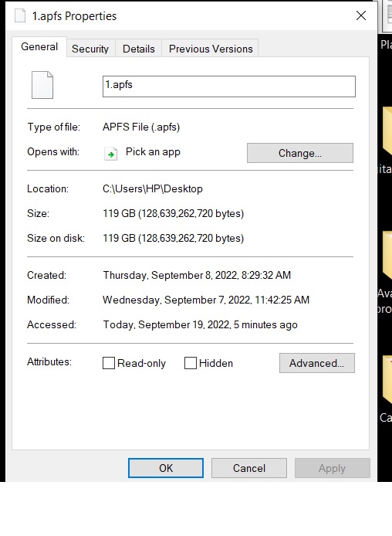Click the Created date Thursday, September 8 text

pyautogui.click(x=197, y=275)
